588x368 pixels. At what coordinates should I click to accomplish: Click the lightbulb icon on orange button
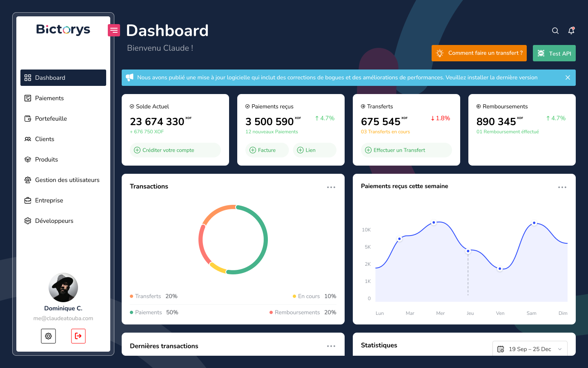(440, 53)
